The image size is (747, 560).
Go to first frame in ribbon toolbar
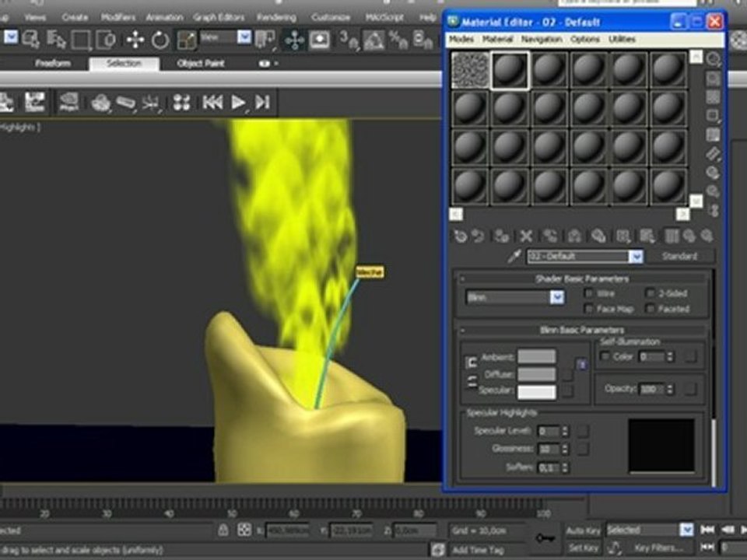click(212, 102)
